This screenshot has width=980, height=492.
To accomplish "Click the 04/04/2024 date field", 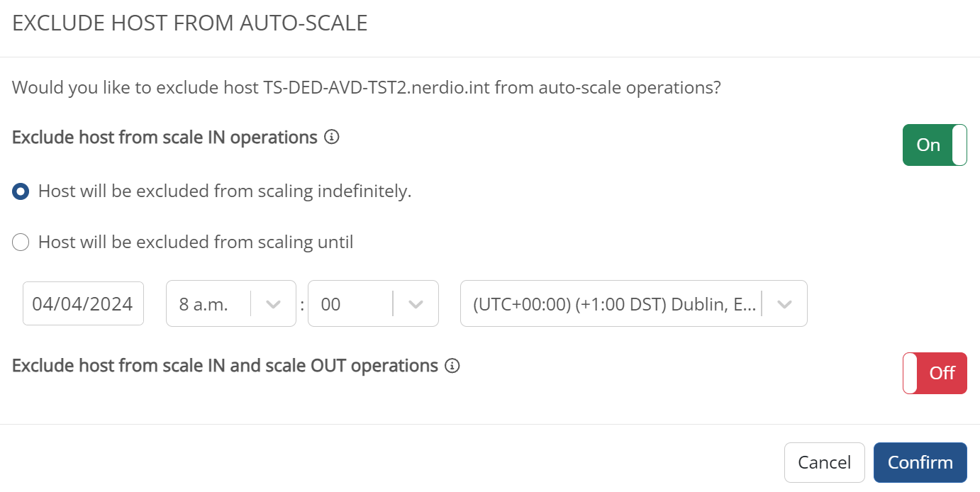I will 83,304.
